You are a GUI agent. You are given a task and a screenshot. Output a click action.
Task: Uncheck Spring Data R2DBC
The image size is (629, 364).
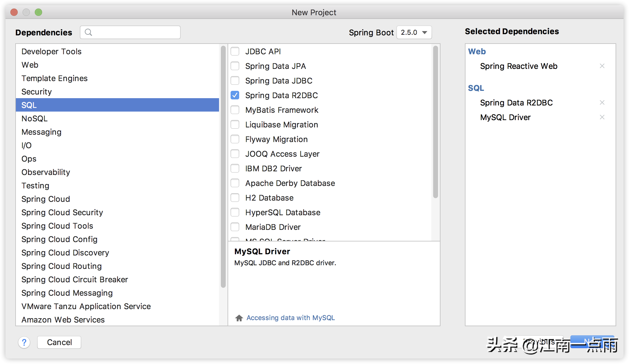[235, 95]
